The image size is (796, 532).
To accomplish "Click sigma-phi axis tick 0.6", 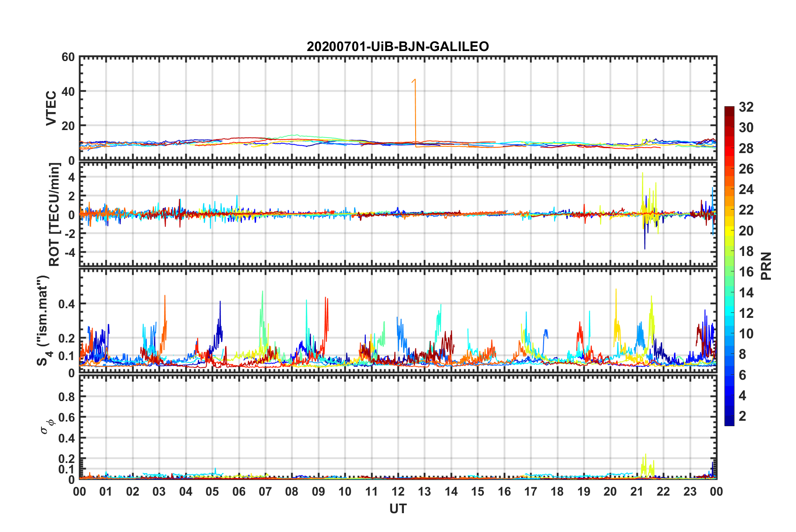I will coord(66,417).
